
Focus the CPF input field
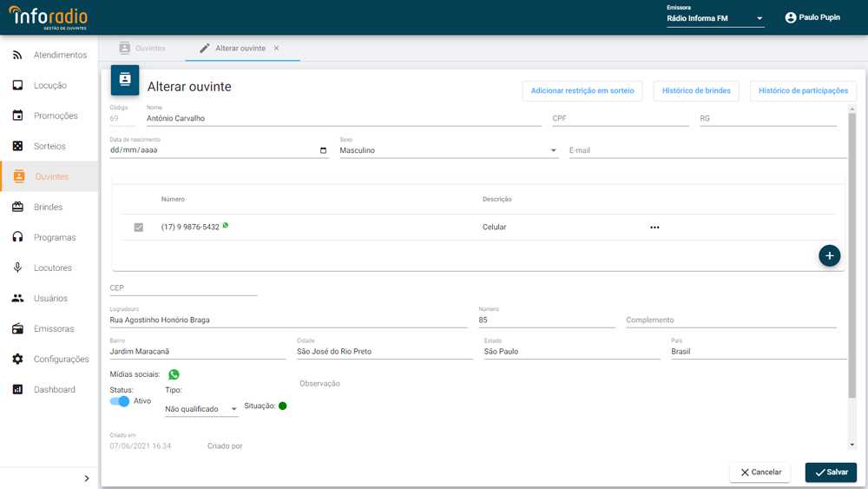[x=621, y=118]
